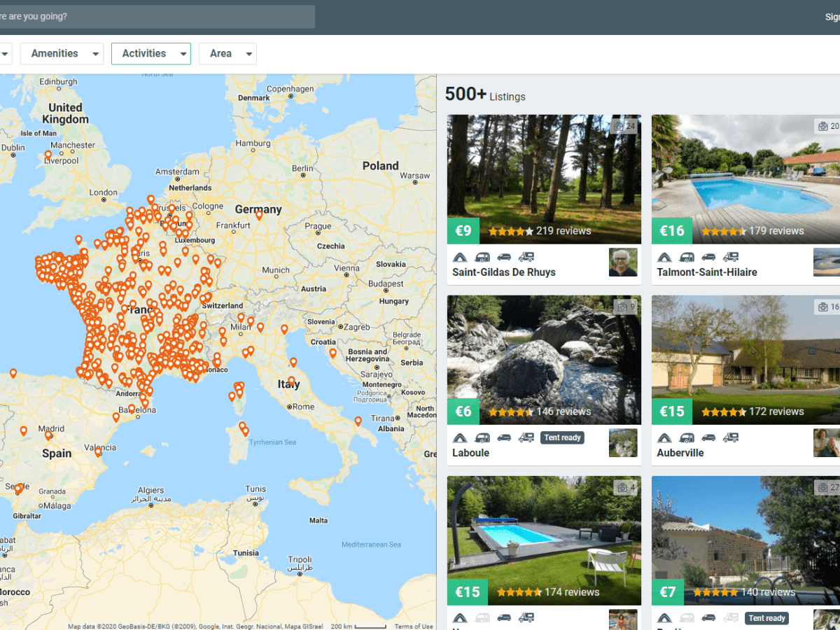Select the campervan icon on the Laboule listing
Screen dimensions: 840x630
pyautogui.click(x=526, y=437)
